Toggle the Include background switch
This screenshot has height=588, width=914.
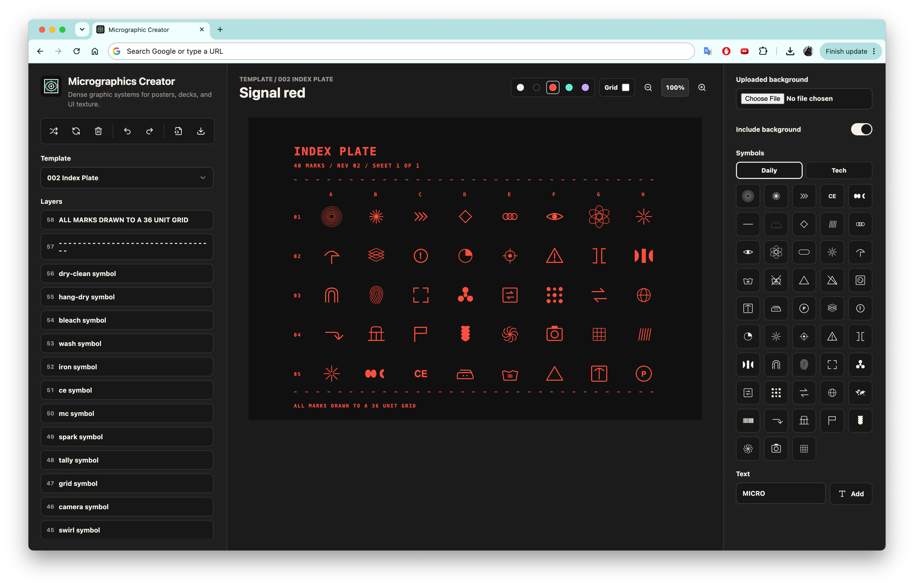click(x=861, y=130)
